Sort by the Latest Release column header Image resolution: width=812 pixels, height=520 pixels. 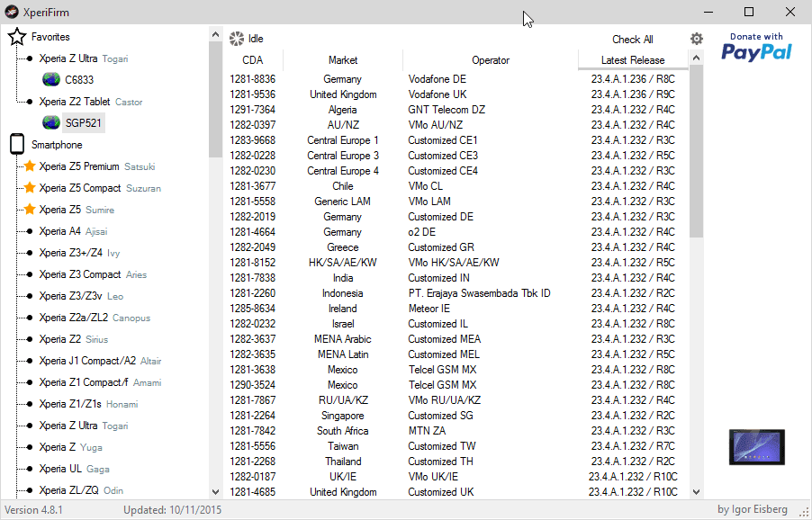point(633,60)
